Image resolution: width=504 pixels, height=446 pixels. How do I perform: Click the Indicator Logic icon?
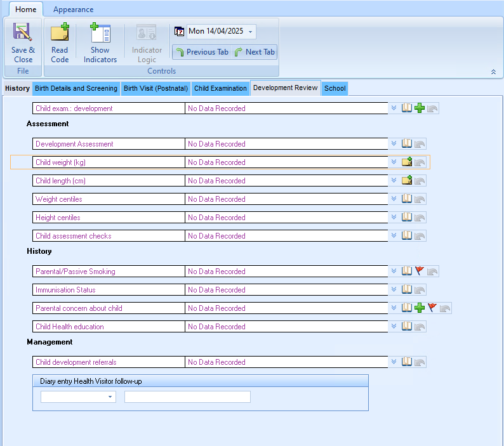[147, 32]
